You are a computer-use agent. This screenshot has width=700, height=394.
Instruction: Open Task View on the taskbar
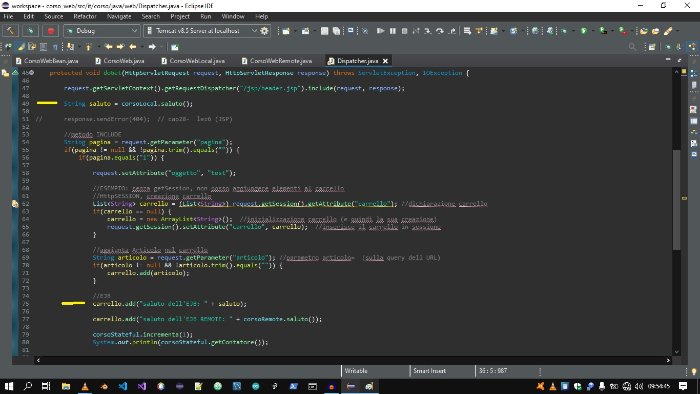coord(46,386)
